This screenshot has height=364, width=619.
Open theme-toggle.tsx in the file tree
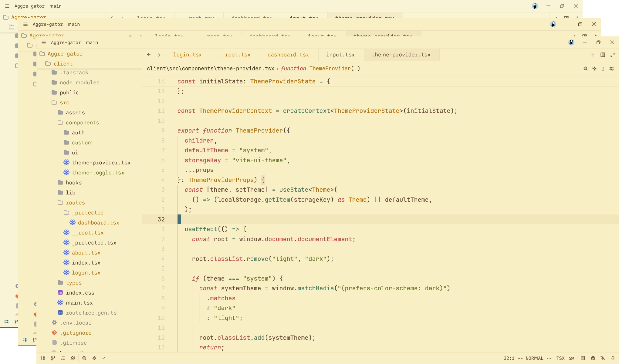coord(90,173)
